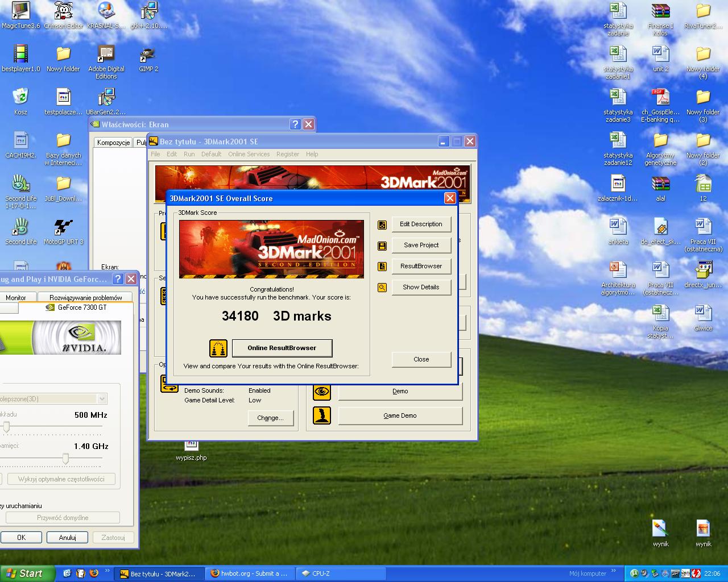Click the Save Project floppy disk icon

[x=382, y=246]
